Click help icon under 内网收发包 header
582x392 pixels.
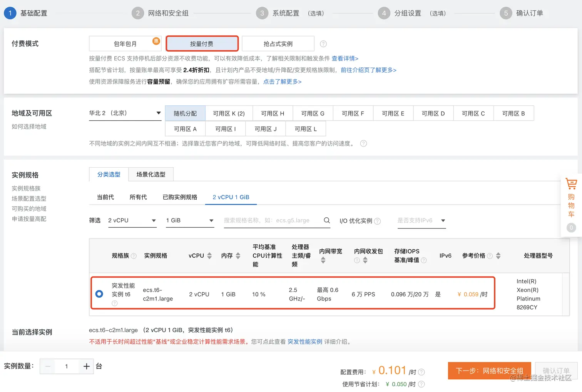[357, 260]
